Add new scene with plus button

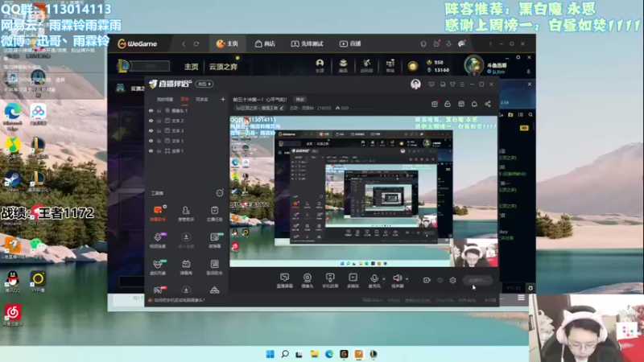(x=223, y=99)
